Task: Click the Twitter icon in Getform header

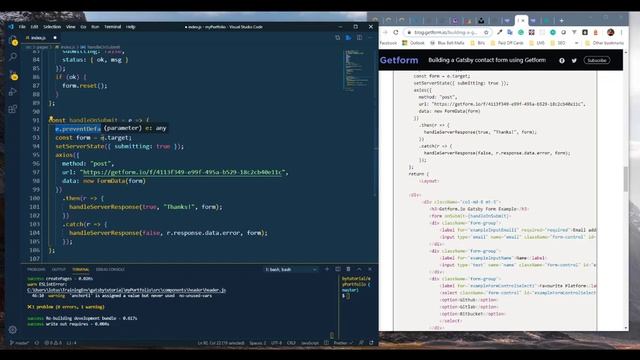Action: pyautogui.click(x=574, y=60)
